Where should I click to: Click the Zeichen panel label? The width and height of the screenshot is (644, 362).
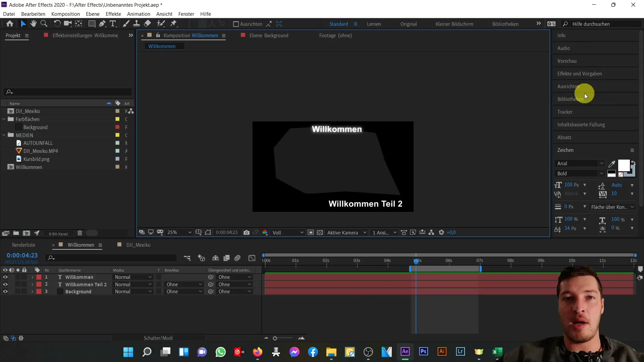click(x=566, y=150)
